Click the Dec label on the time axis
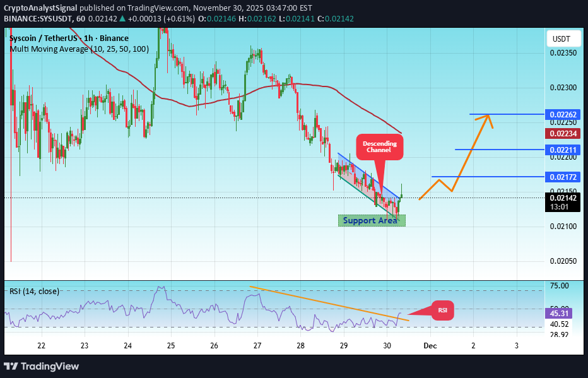The image size is (588, 378). (x=430, y=346)
